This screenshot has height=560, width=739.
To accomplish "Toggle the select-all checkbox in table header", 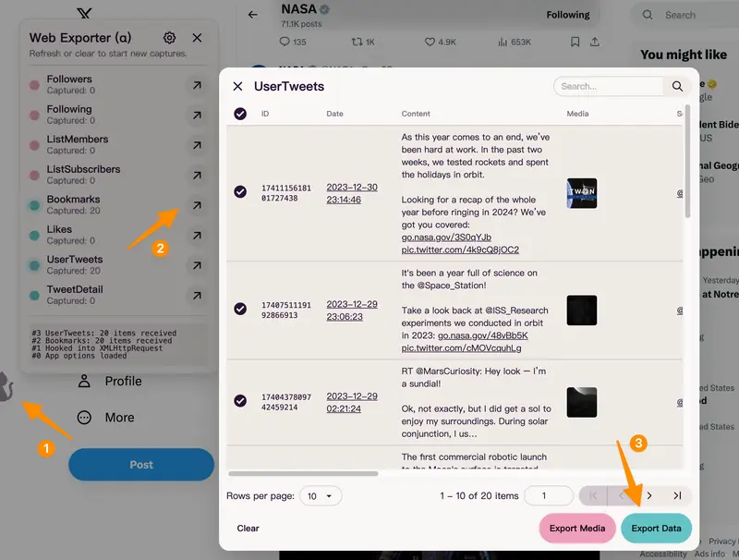I will click(x=240, y=114).
